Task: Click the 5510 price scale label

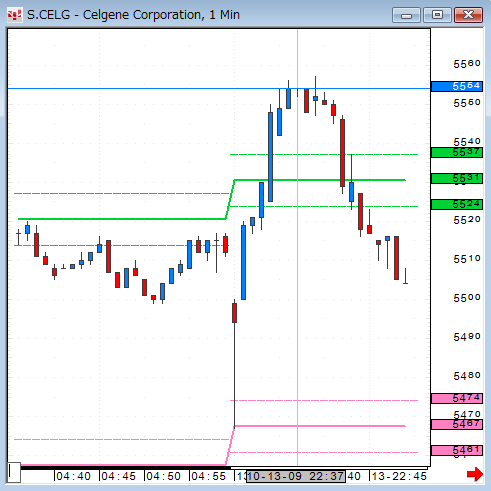Action: pos(467,259)
